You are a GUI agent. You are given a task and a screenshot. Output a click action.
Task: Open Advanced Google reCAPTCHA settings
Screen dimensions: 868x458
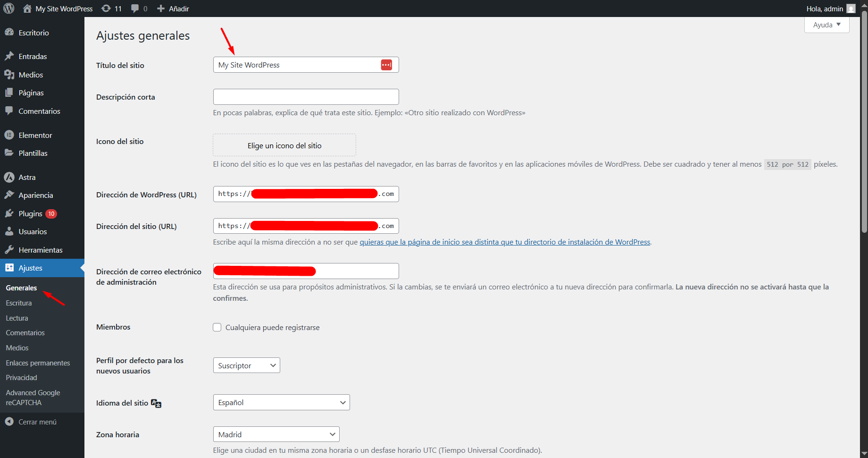pyautogui.click(x=33, y=398)
